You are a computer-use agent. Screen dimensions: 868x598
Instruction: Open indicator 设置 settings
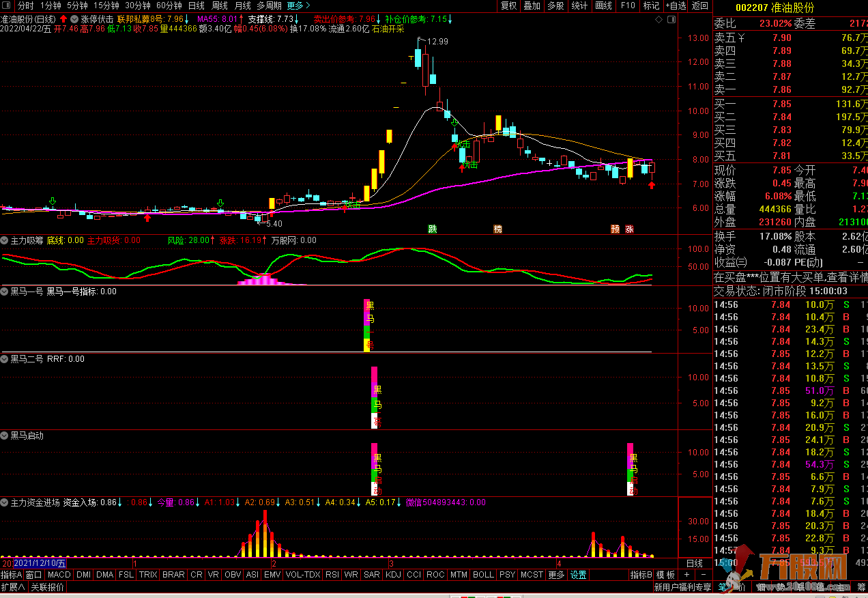click(579, 575)
